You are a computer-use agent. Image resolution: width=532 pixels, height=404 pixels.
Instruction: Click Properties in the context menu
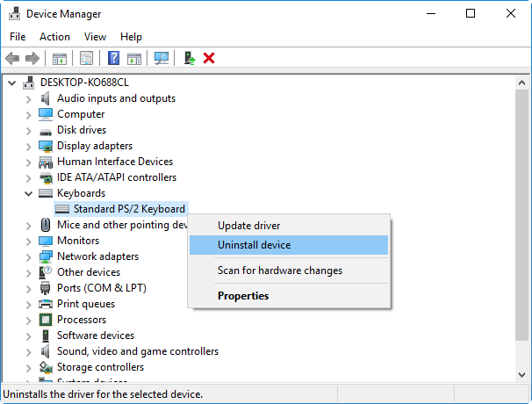coord(243,296)
